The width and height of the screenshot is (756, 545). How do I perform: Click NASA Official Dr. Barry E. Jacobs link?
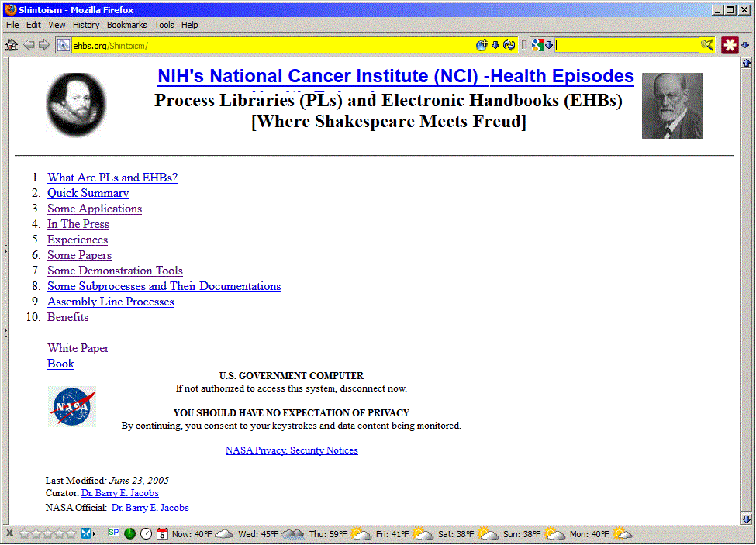click(150, 508)
